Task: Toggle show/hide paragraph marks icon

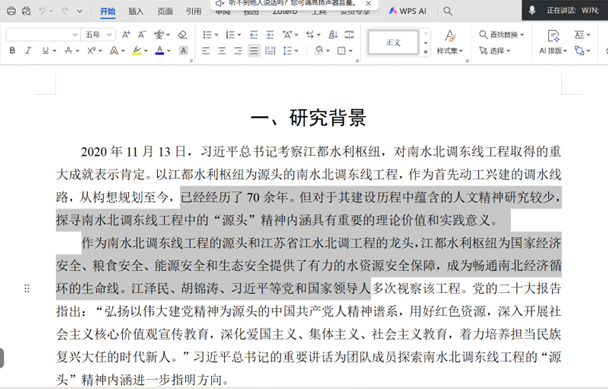Action: tap(349, 35)
